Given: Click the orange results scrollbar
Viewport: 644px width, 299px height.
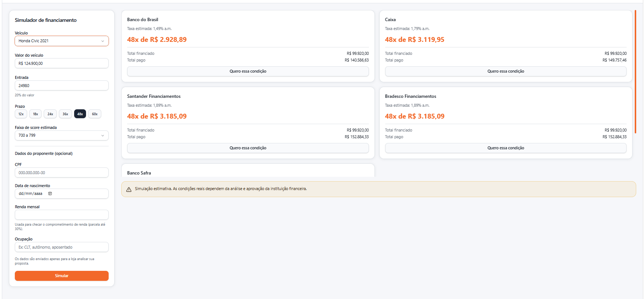Looking at the screenshot, I should pyautogui.click(x=635, y=72).
